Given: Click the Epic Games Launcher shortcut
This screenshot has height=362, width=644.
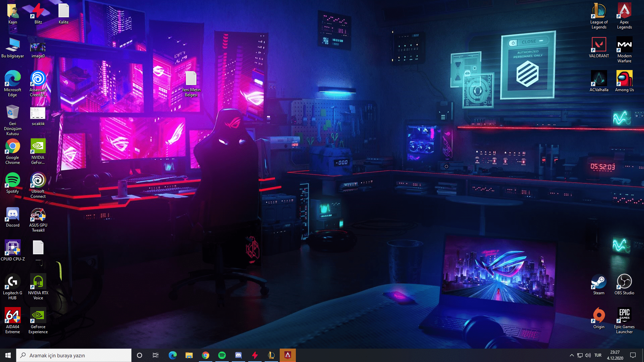Looking at the screenshot, I should (624, 316).
